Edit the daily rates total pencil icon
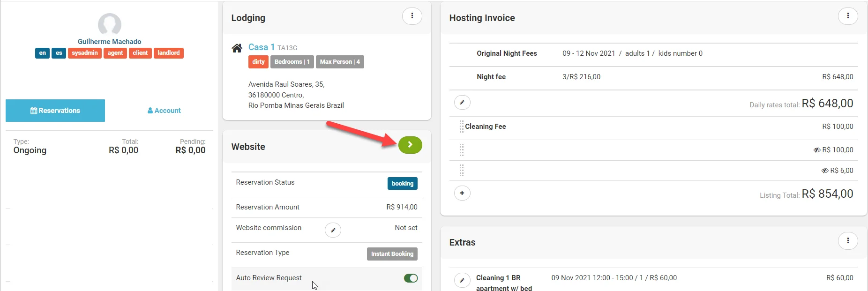 (462, 103)
